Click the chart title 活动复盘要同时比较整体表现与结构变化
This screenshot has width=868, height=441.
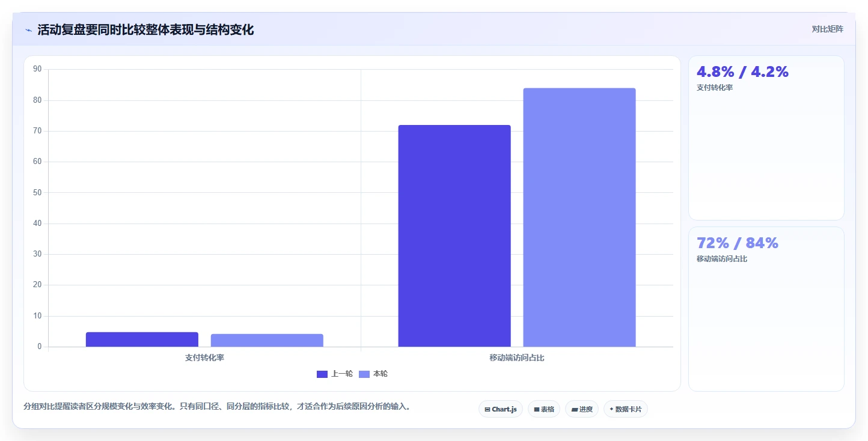[x=145, y=29]
